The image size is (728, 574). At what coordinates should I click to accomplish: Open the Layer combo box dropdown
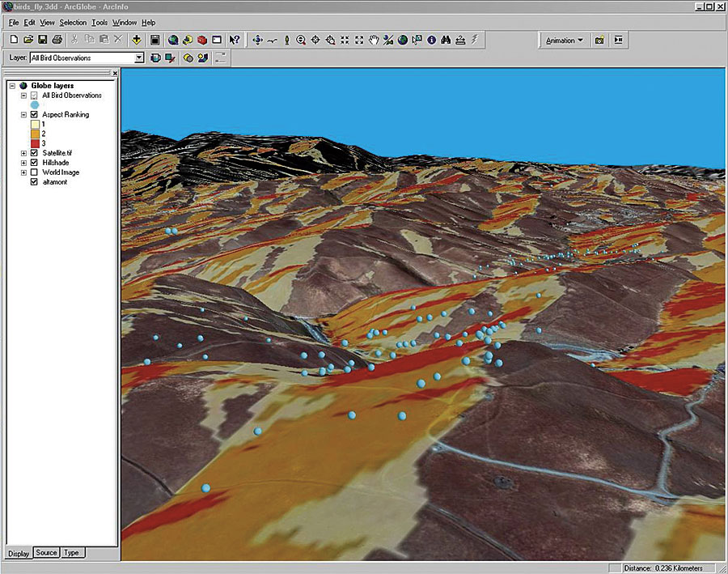[139, 57]
